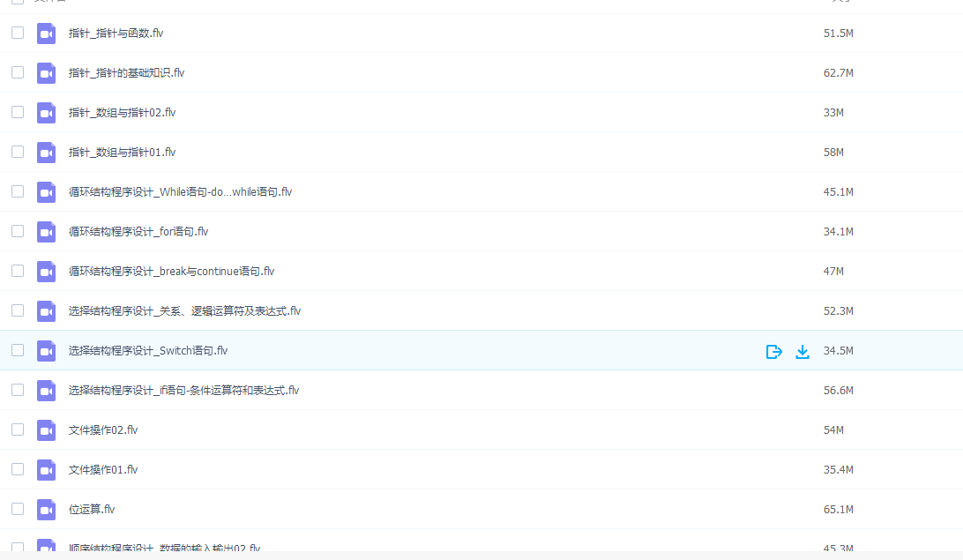963x560 pixels.
Task: Open file 选择结构程序设计_Switch语句.flv
Action: tap(148, 351)
